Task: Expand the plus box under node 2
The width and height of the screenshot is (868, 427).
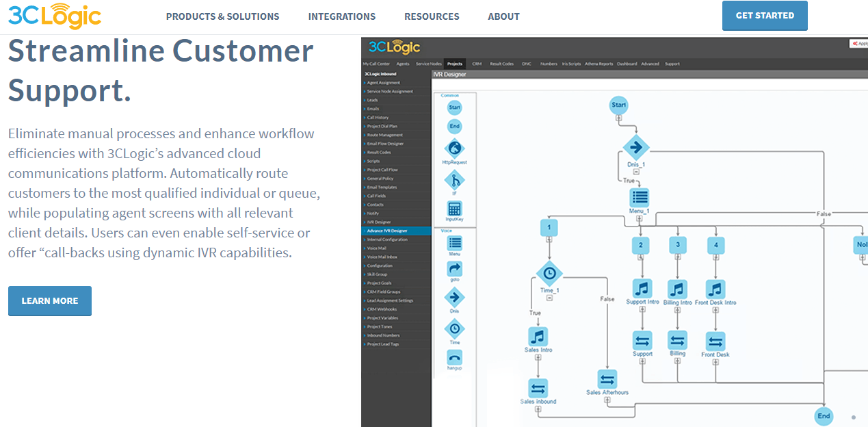Action: [640, 257]
